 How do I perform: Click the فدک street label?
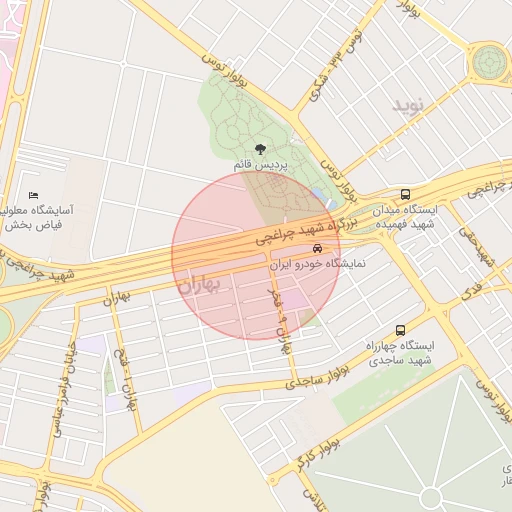coord(472,292)
